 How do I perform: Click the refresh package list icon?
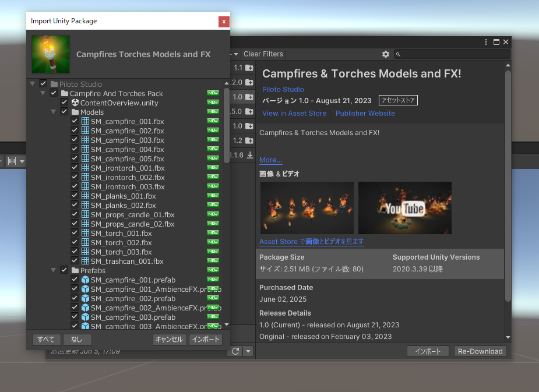(x=235, y=351)
